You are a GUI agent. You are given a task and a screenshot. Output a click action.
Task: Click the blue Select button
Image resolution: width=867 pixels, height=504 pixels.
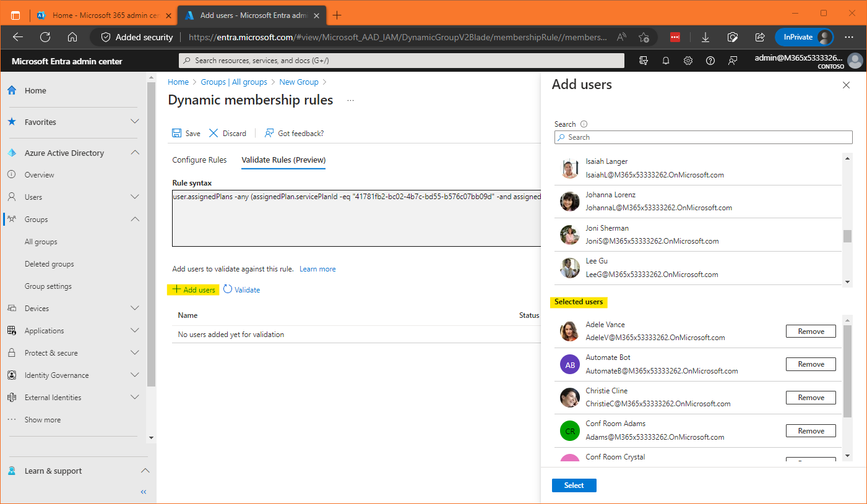(x=574, y=485)
